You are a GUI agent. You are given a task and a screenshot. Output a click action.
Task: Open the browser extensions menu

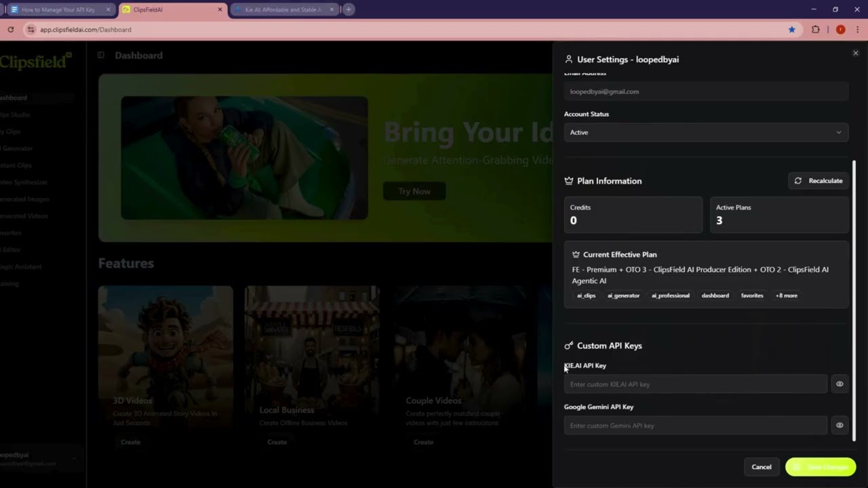816,29
